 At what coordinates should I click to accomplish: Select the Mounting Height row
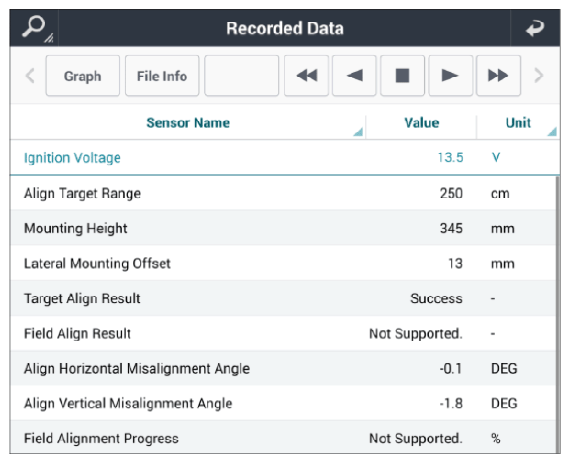(283, 228)
